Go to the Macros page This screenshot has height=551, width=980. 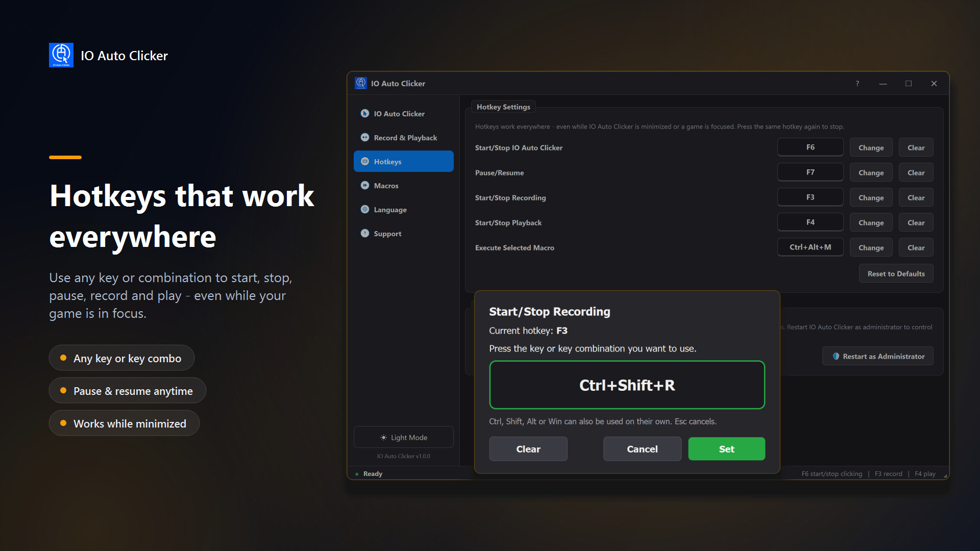(x=404, y=185)
